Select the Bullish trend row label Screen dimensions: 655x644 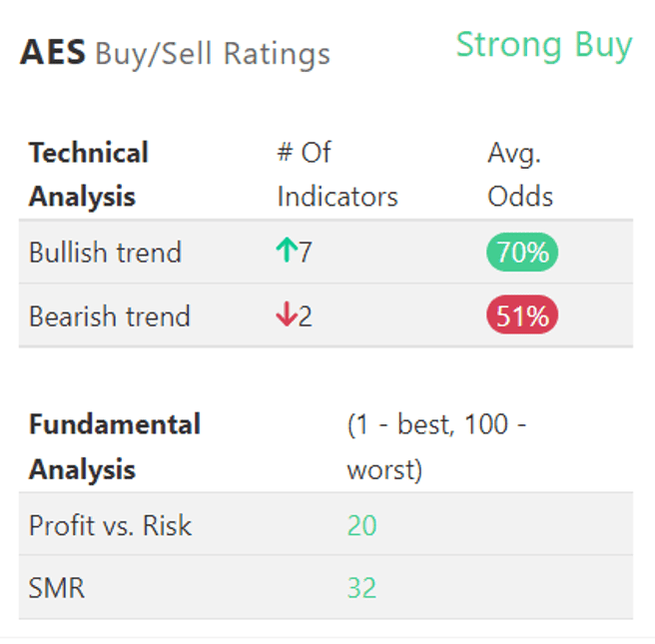[x=105, y=253]
